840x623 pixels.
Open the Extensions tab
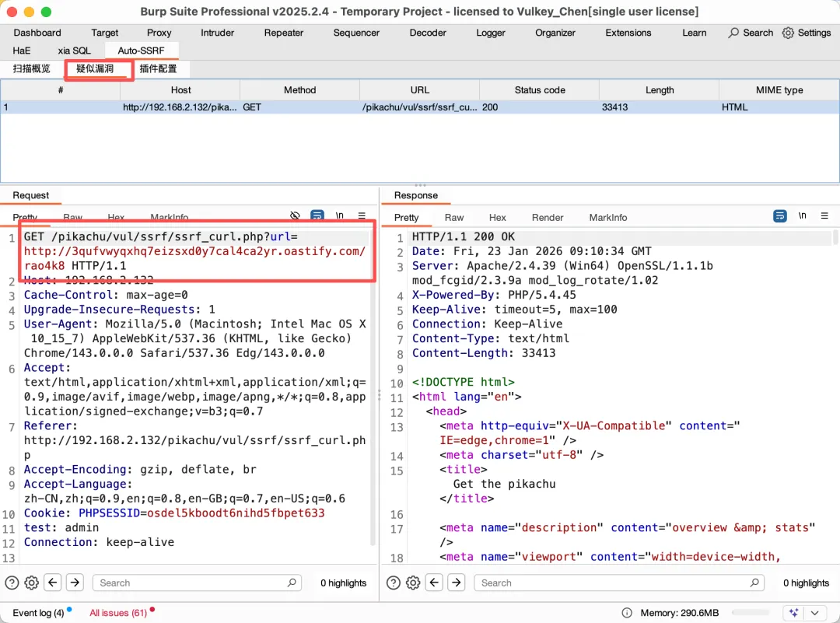click(628, 33)
